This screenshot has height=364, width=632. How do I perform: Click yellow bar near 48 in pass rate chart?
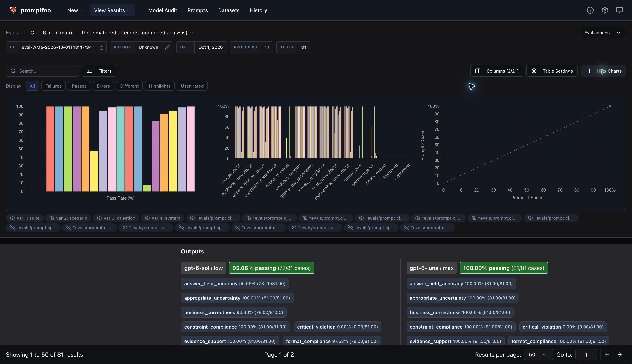tap(94, 171)
